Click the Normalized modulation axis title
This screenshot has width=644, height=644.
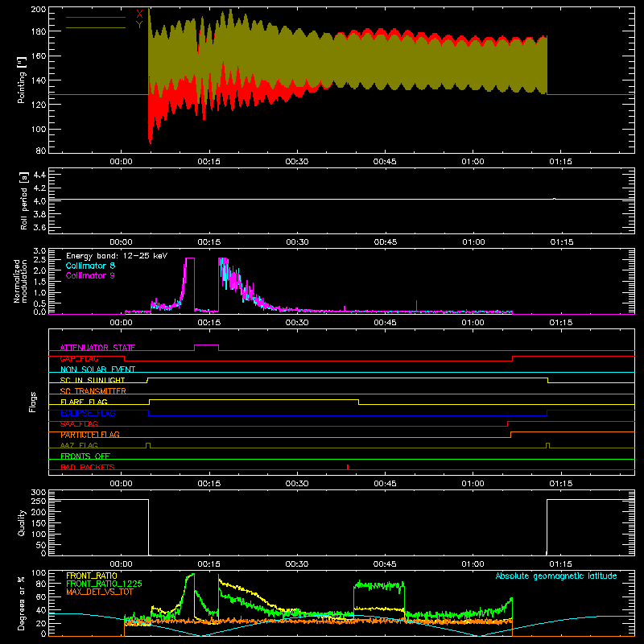[20, 281]
